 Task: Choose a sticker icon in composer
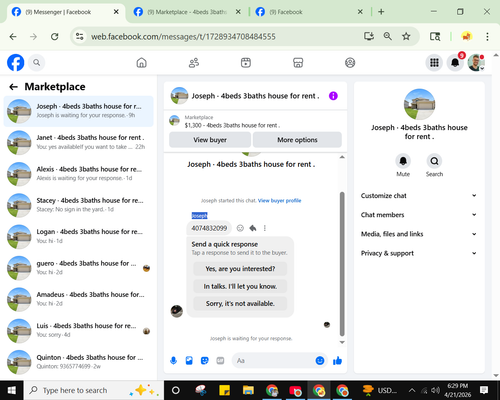pos(205,361)
